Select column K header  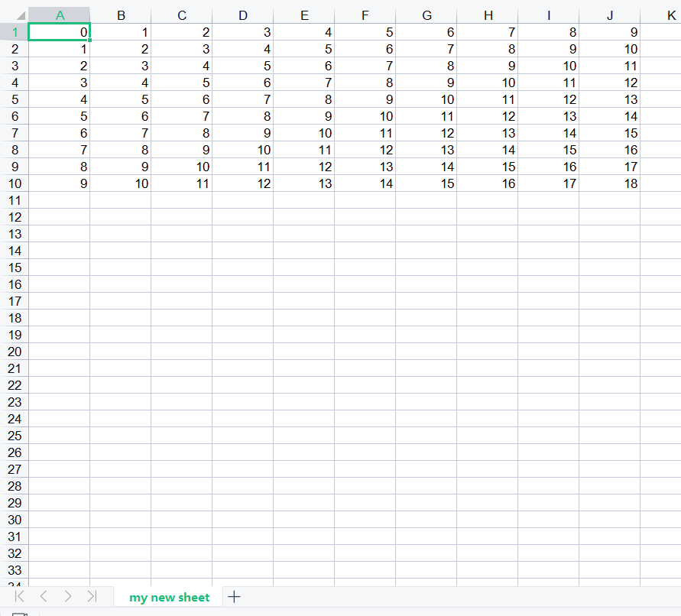pyautogui.click(x=660, y=15)
